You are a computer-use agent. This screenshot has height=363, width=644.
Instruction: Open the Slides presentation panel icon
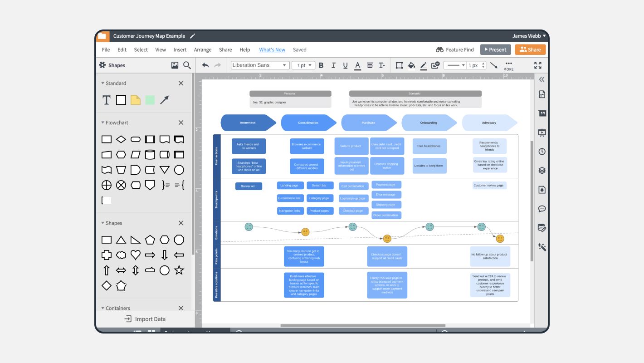[542, 132]
